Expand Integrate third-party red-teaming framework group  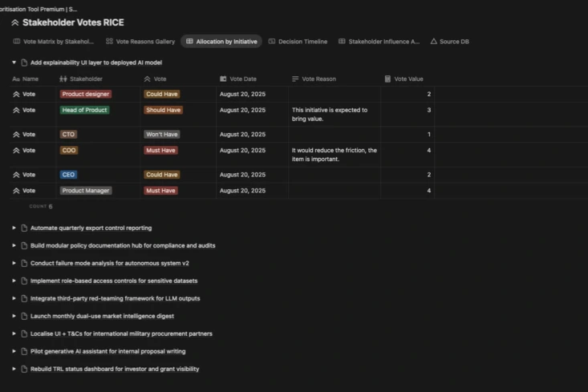point(14,299)
